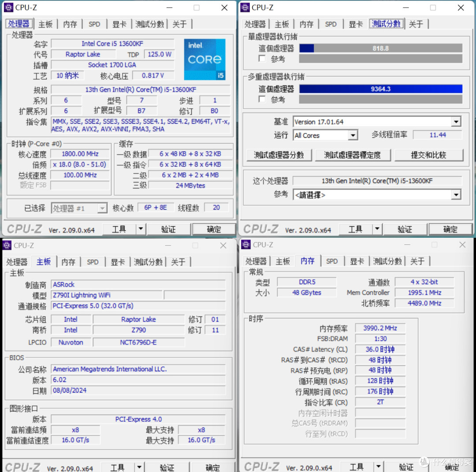This screenshot has height=472, width=476.
Task: Click the 内存频率 value 3990.2 MHz
Action: pyautogui.click(x=380, y=328)
